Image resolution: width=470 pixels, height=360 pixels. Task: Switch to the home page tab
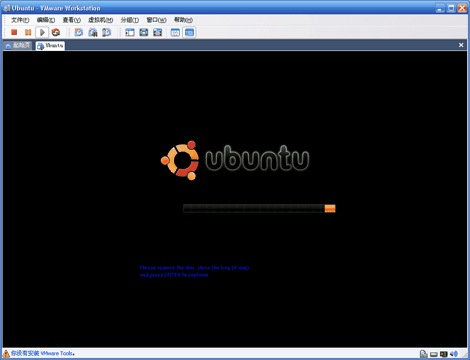(18, 46)
